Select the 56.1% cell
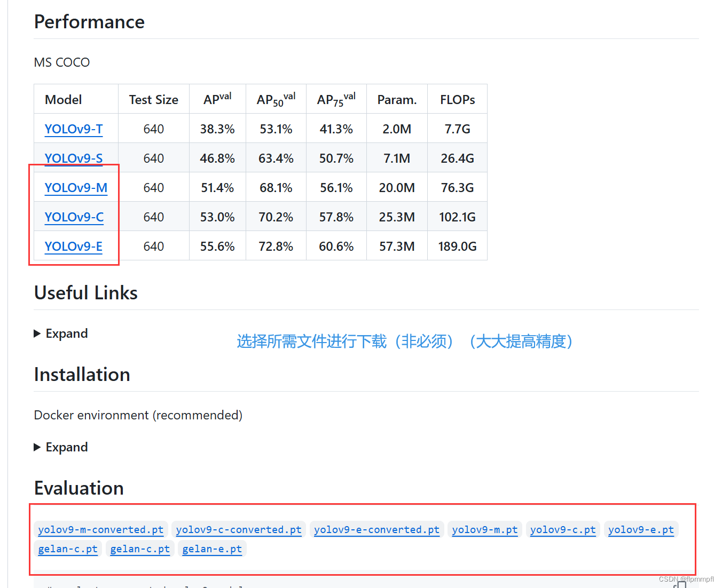This screenshot has width=722, height=588. [336, 188]
